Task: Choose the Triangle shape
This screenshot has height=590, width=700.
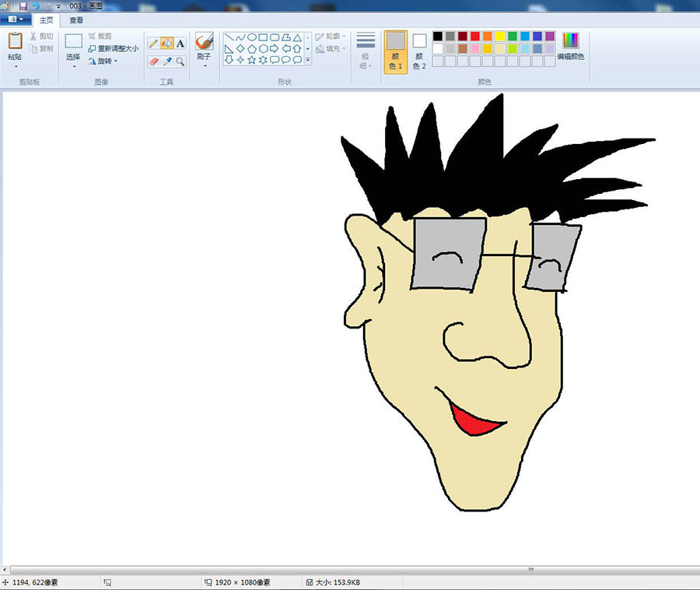Action: click(x=297, y=37)
